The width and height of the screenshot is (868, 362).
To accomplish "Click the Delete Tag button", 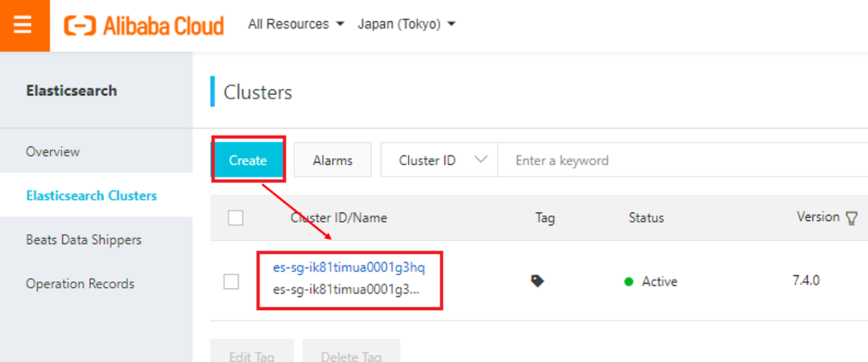I will point(351,350).
